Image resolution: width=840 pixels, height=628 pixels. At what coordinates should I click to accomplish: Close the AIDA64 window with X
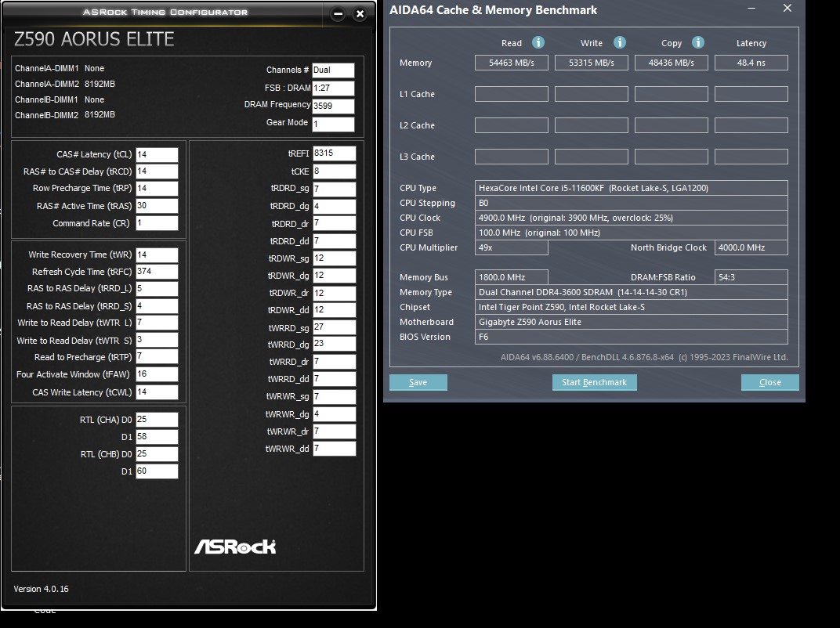click(787, 8)
